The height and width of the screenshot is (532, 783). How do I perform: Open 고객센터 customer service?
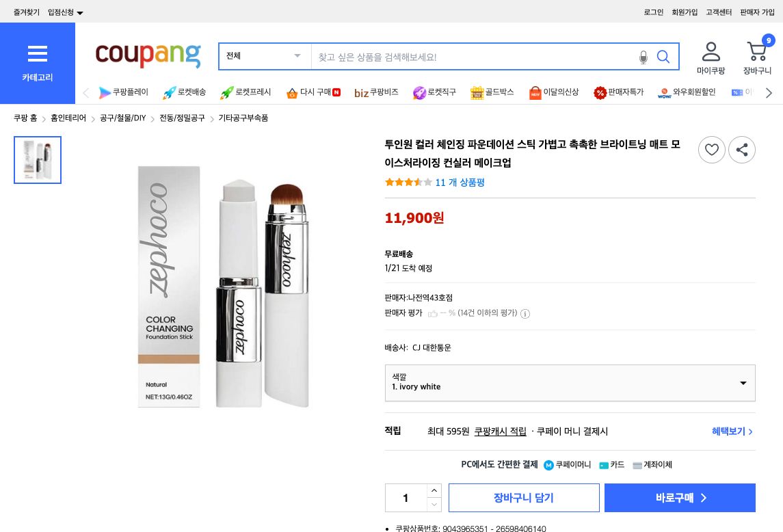coord(719,12)
